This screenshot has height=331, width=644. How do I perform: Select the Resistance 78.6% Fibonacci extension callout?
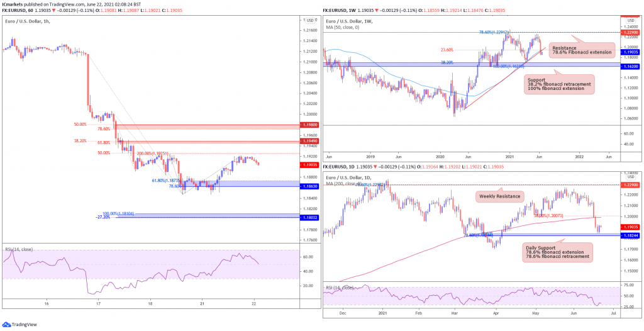583,50
